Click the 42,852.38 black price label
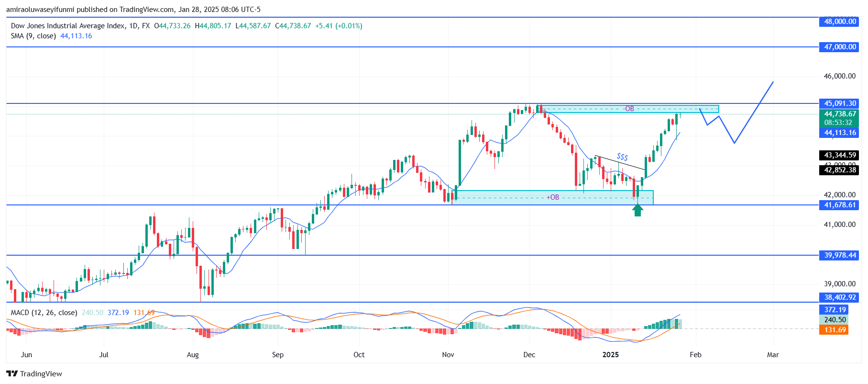 pyautogui.click(x=839, y=170)
